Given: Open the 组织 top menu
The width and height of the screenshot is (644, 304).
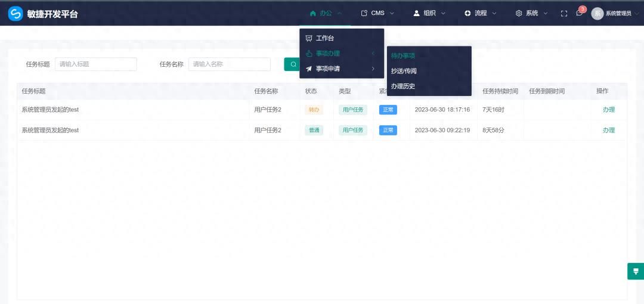Looking at the screenshot, I should point(429,13).
